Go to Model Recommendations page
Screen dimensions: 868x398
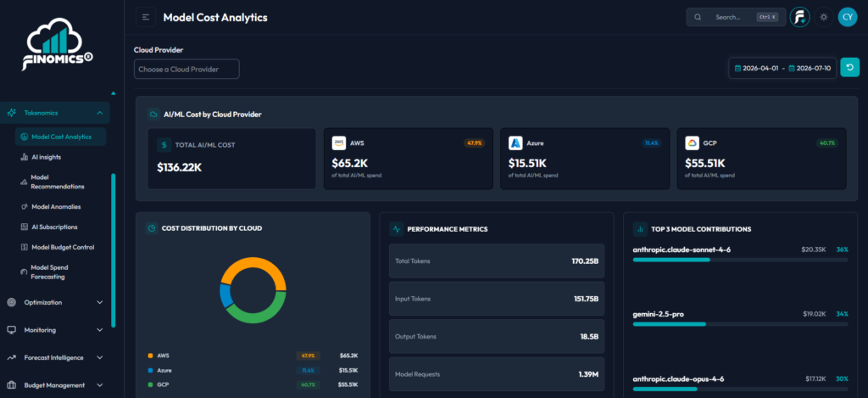pos(58,182)
